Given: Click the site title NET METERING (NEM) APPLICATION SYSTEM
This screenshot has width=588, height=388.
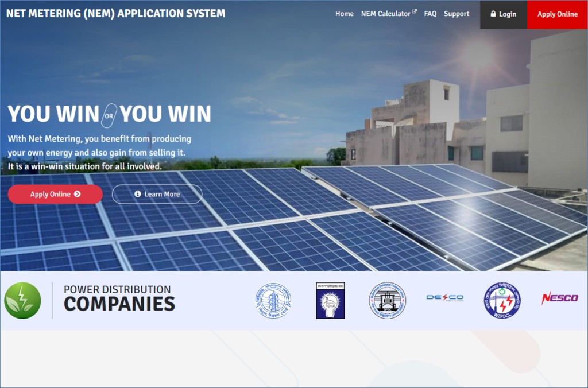Looking at the screenshot, I should click(116, 14).
